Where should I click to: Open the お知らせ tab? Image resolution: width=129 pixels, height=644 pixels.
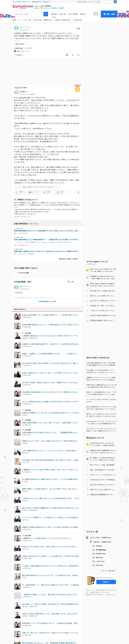tap(83, 14)
